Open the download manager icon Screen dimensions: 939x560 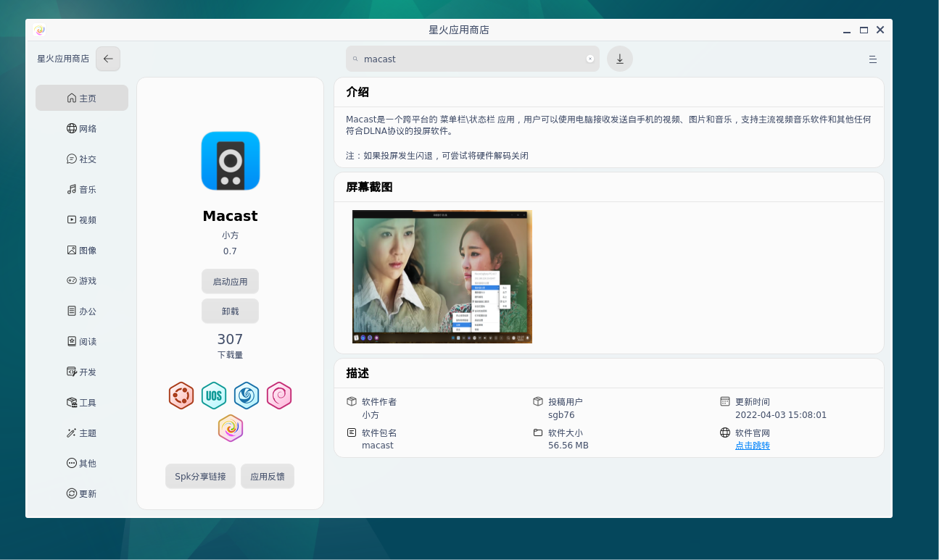tap(620, 59)
